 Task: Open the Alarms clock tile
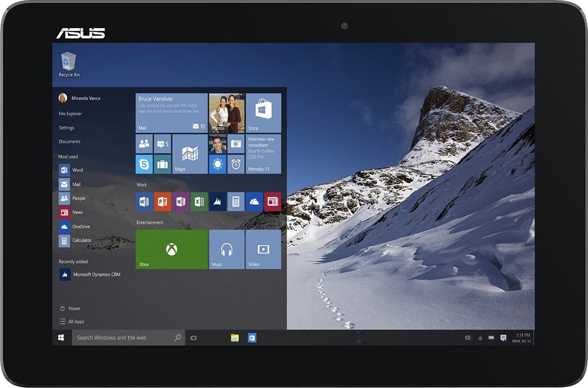236,164
